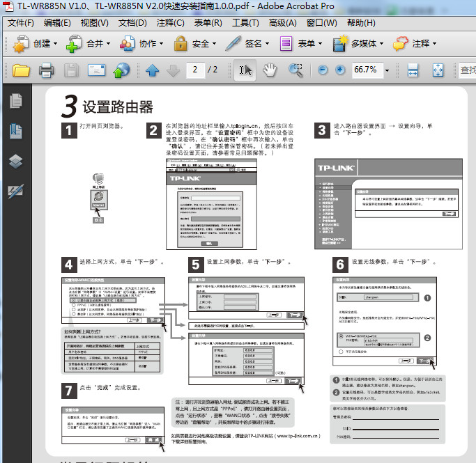Click the TP-LINK logo in step 3 image

pyautogui.click(x=336, y=168)
